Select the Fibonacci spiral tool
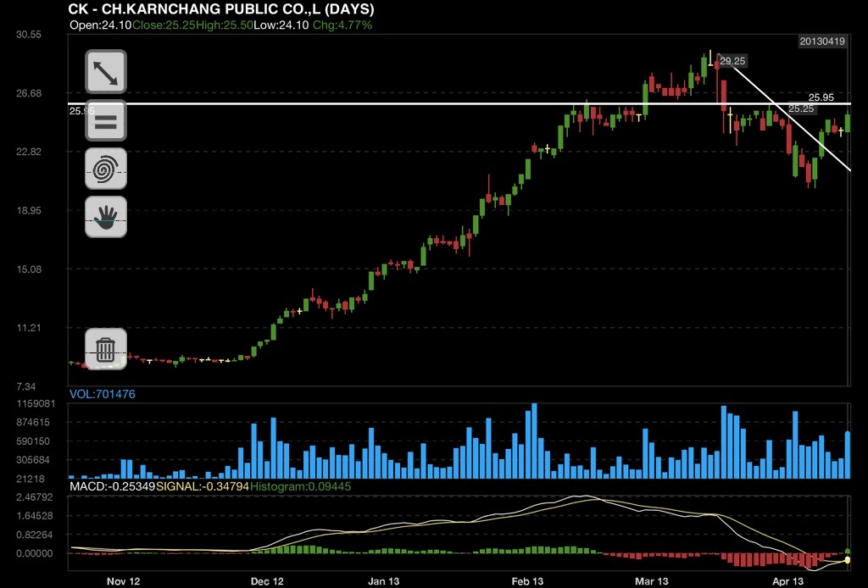Viewport: 868px width, 588px height. 106,169
